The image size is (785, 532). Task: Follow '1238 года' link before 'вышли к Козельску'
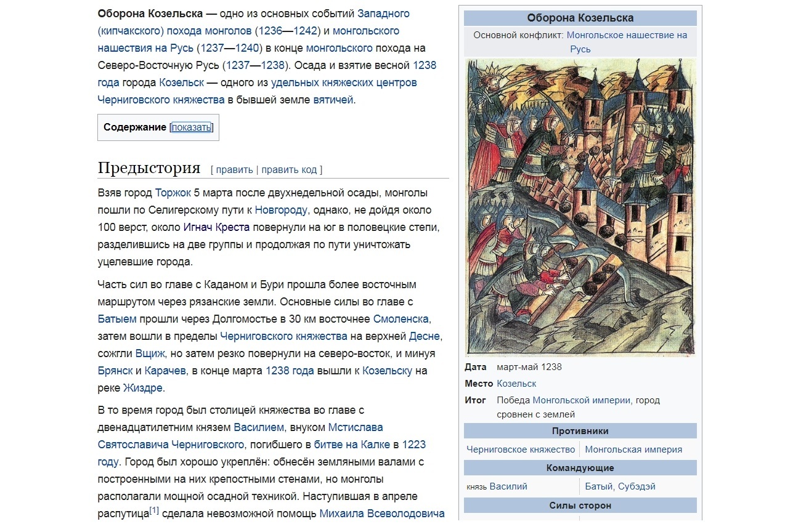coord(290,371)
